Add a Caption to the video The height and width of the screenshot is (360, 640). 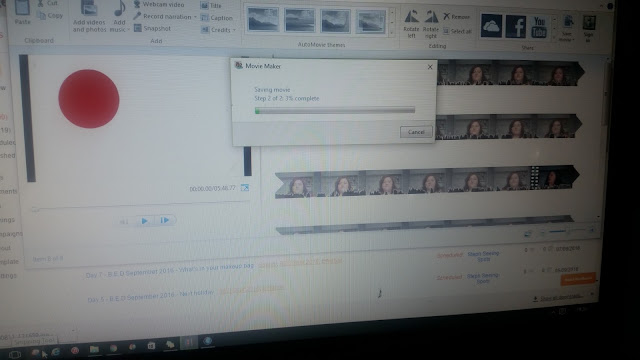click(x=217, y=18)
